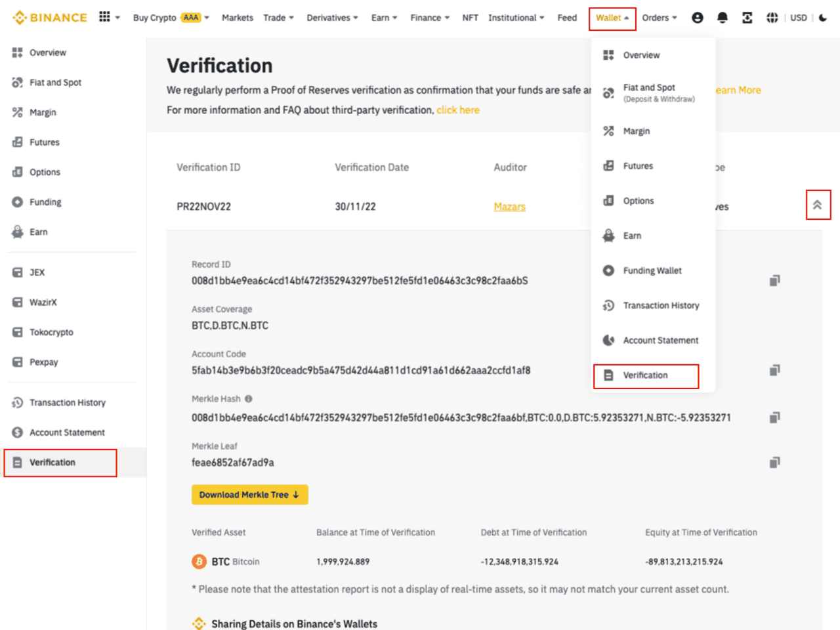Image resolution: width=840 pixels, height=630 pixels.
Task: Expand the Derivatives dropdown
Action: tap(332, 18)
